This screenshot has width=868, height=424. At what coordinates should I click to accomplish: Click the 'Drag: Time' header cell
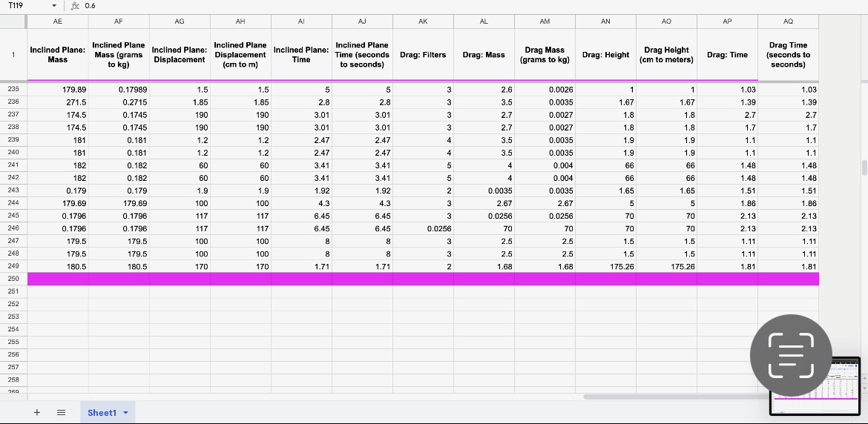(x=727, y=55)
